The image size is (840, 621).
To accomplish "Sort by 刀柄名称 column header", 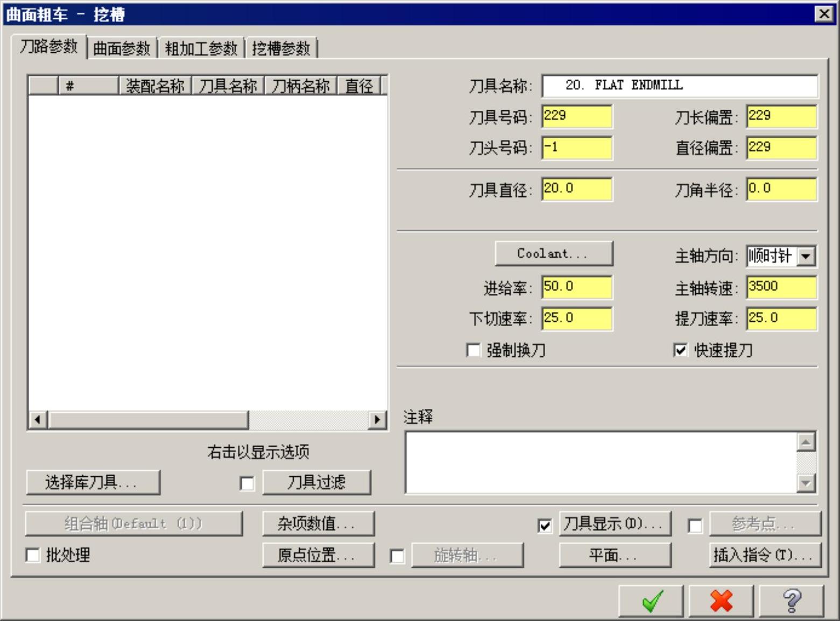I will pyautogui.click(x=300, y=86).
